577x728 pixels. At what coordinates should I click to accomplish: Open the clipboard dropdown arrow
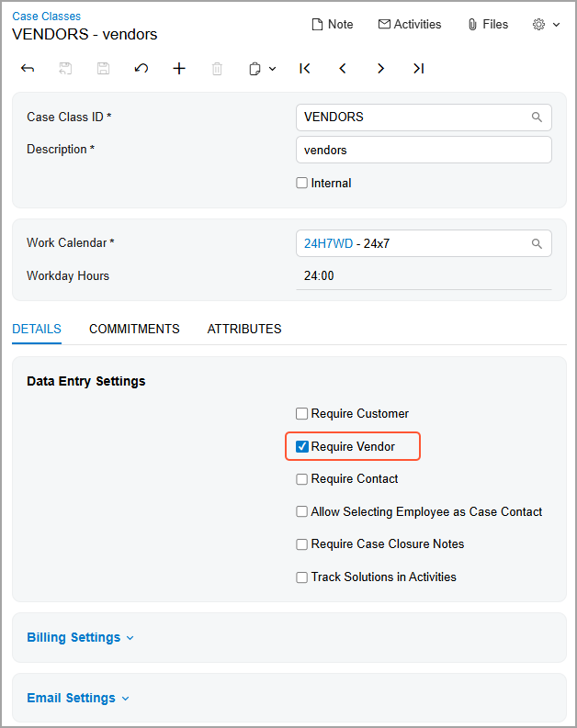[x=272, y=69]
